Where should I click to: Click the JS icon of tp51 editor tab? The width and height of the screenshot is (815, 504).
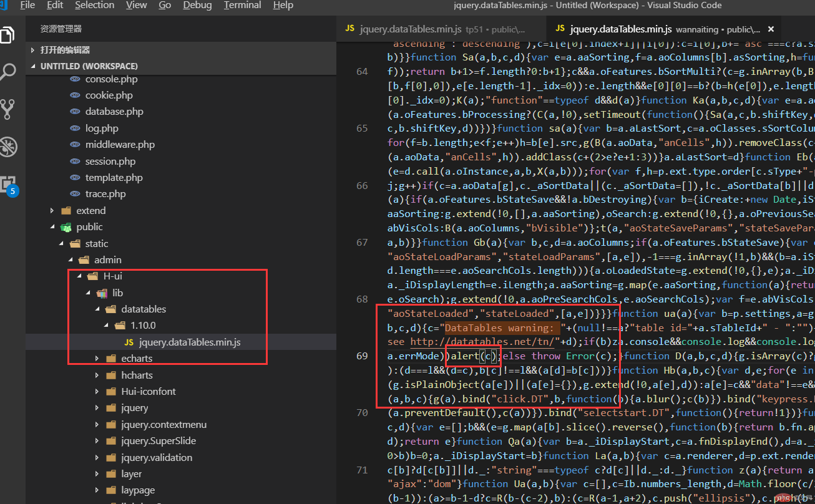pyautogui.click(x=350, y=29)
